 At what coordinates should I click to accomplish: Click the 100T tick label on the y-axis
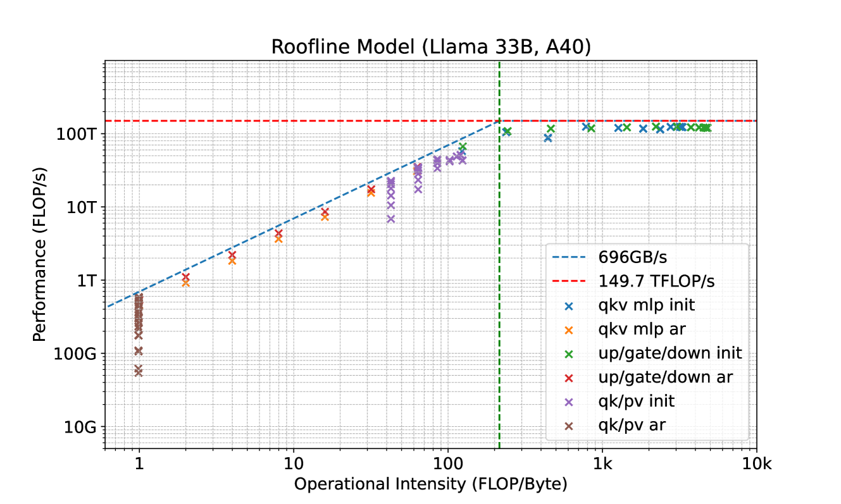coord(81,134)
